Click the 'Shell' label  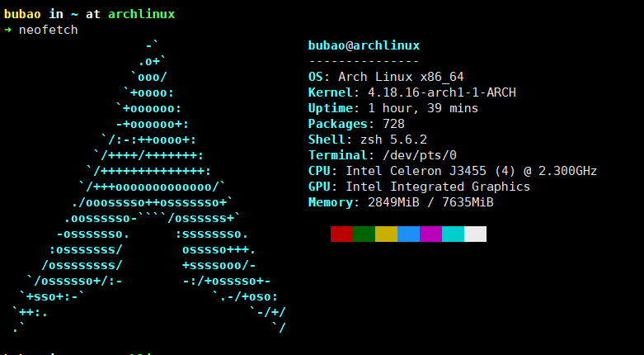[327, 140]
